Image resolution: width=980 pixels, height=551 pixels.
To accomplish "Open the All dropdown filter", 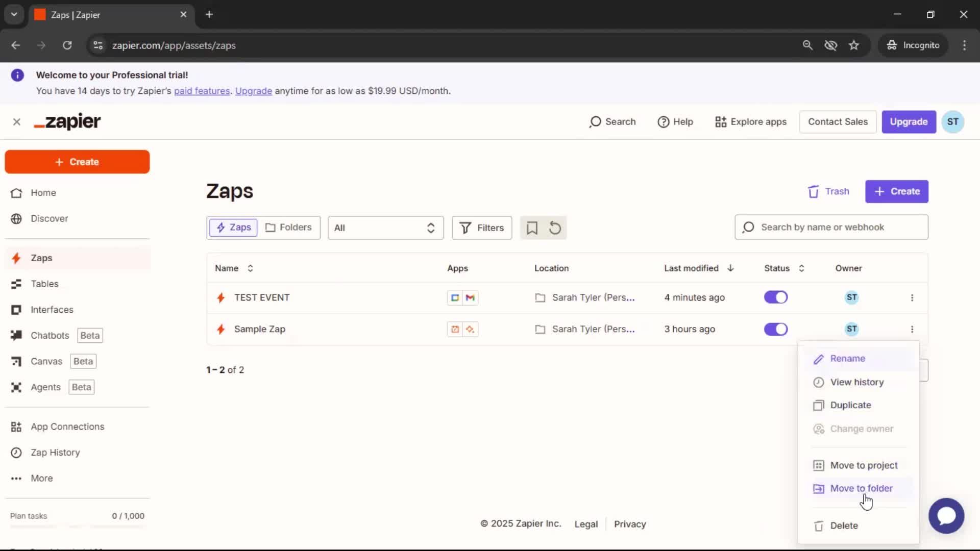I will pos(385,228).
